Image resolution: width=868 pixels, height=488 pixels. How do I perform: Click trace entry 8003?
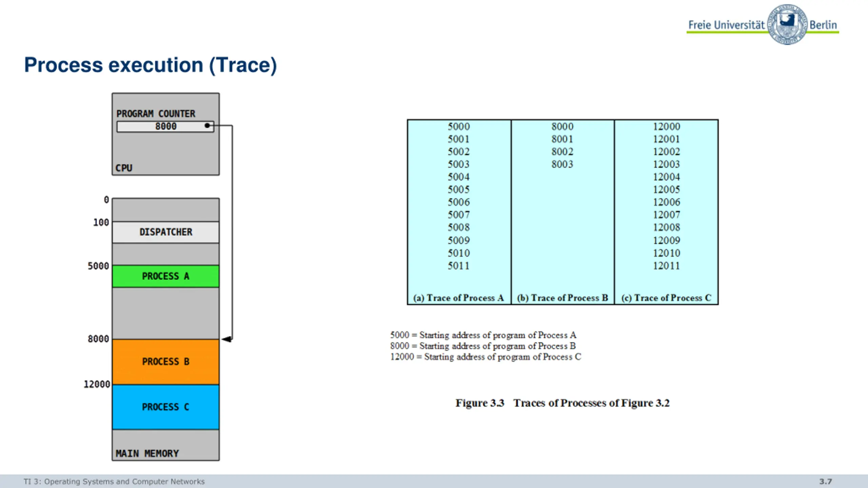[x=562, y=164]
